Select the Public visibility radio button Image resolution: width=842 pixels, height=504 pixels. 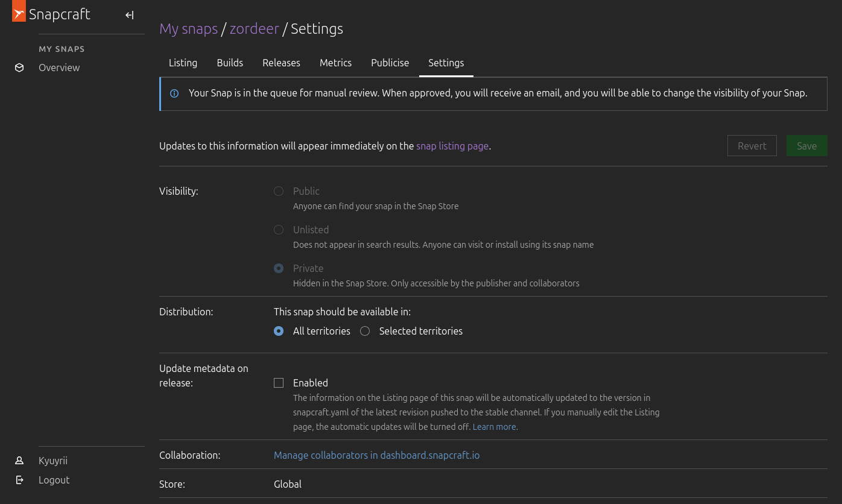[279, 191]
